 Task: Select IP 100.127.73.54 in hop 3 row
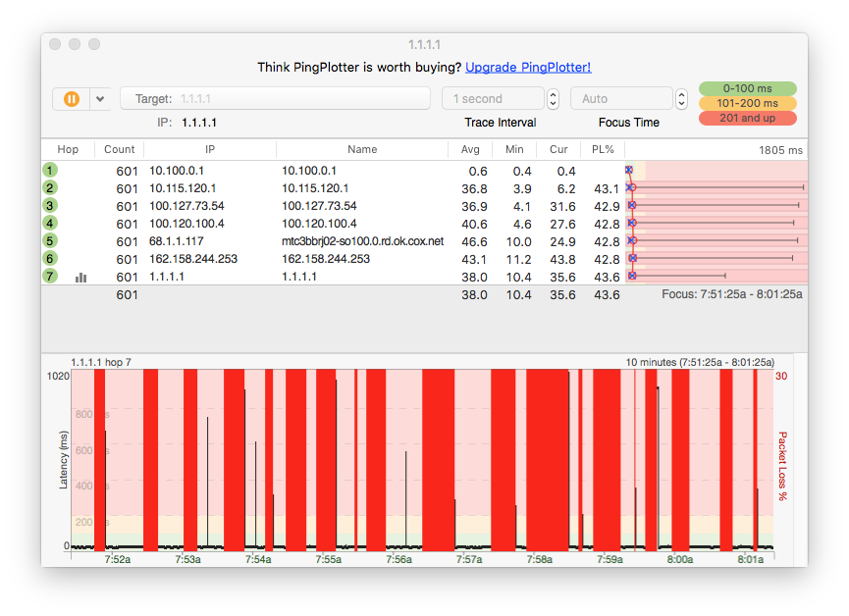[x=186, y=206]
